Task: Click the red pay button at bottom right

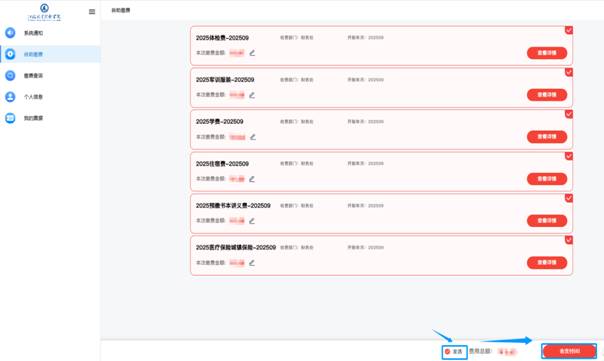Action: (569, 351)
